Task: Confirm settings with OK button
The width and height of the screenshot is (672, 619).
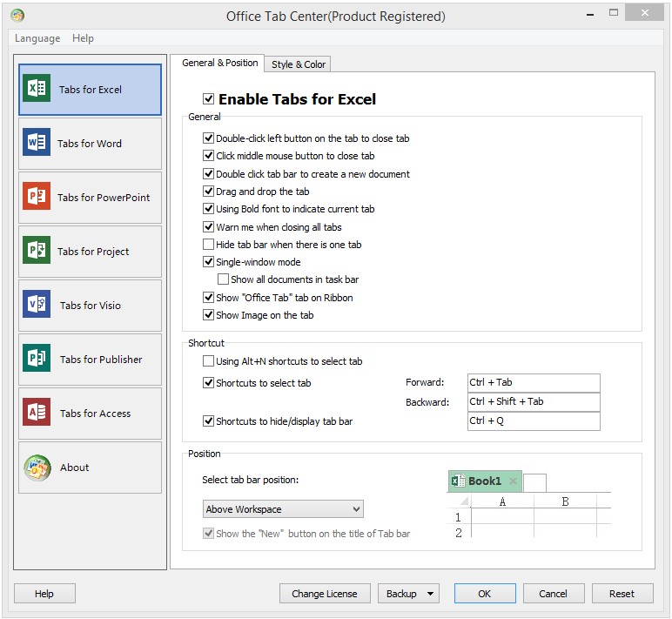Action: click(485, 594)
